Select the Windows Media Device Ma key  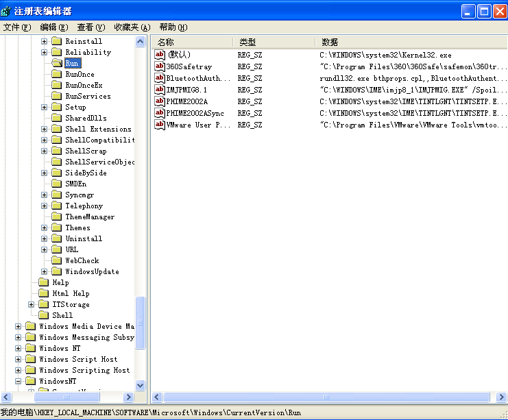point(86,326)
